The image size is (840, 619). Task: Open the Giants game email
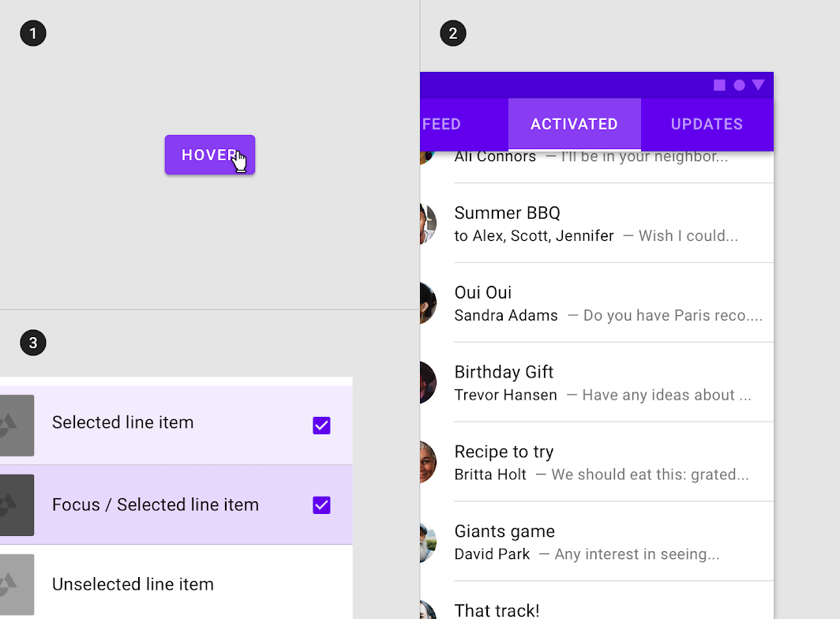[x=597, y=542]
